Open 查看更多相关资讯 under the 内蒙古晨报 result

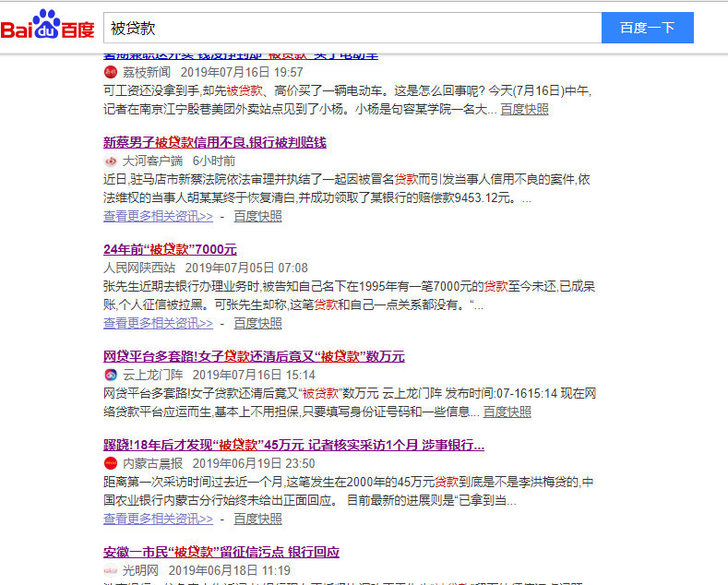[x=159, y=519]
